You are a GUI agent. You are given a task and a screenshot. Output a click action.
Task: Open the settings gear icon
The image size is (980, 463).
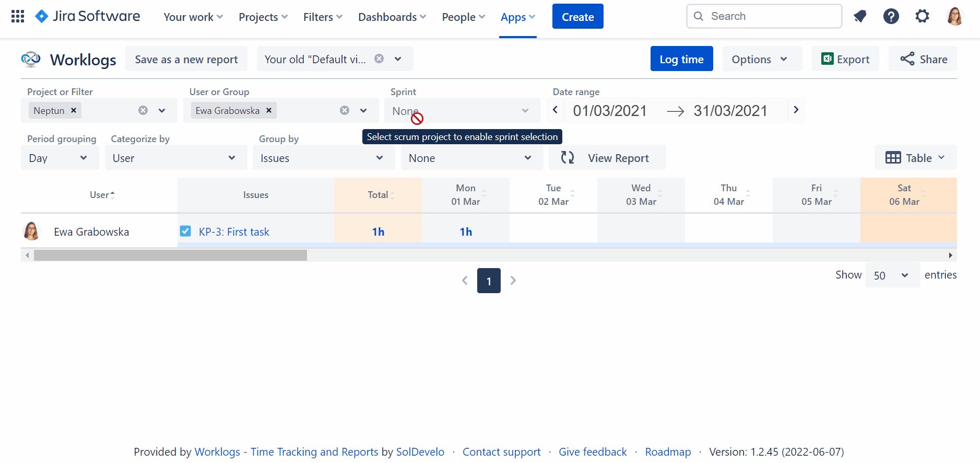tap(923, 16)
